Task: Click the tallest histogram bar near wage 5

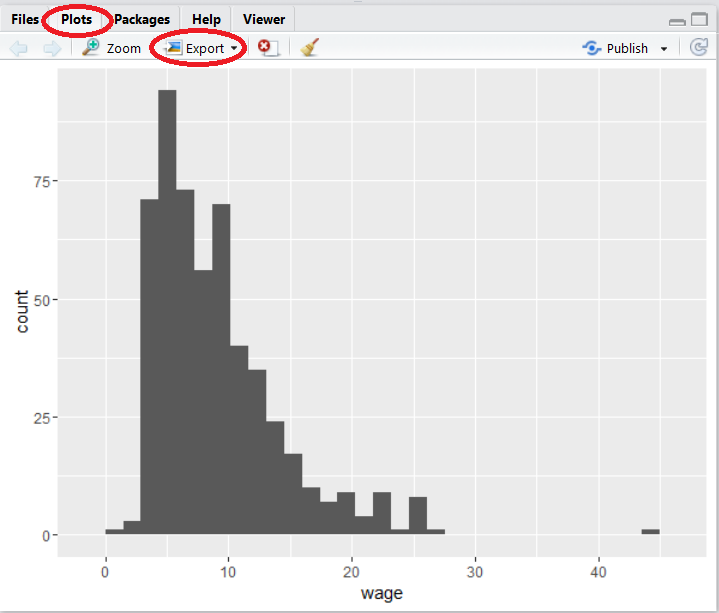Action: pos(167,312)
